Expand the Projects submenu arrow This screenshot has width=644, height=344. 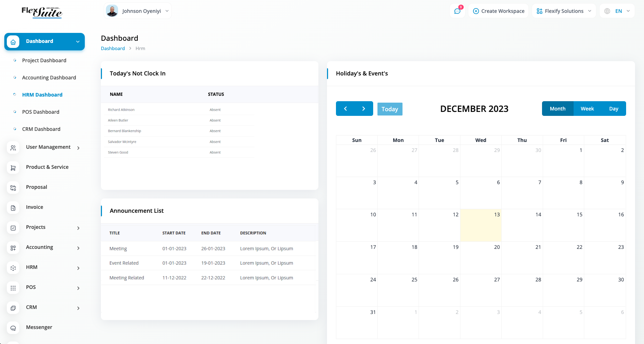78,228
